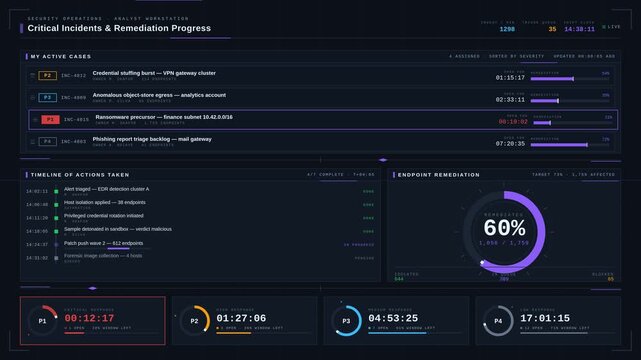Click grey marker of Forensic image collection
This screenshot has height=360, width=641.
point(56,258)
